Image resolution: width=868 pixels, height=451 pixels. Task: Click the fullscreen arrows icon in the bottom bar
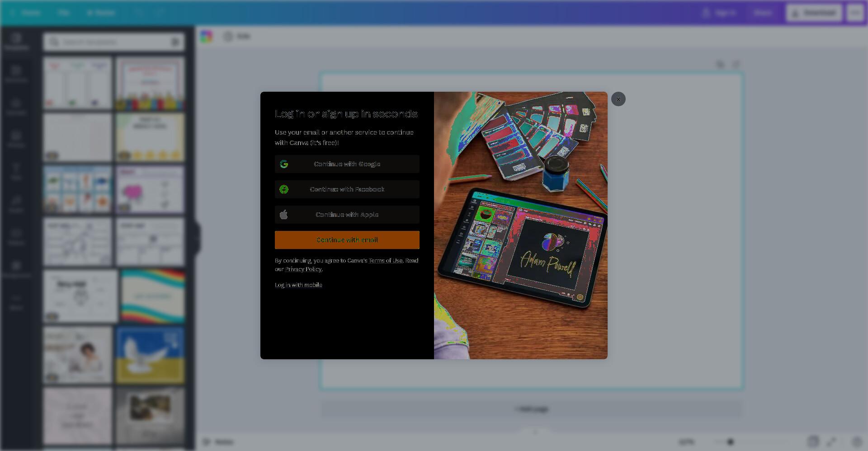point(831,442)
